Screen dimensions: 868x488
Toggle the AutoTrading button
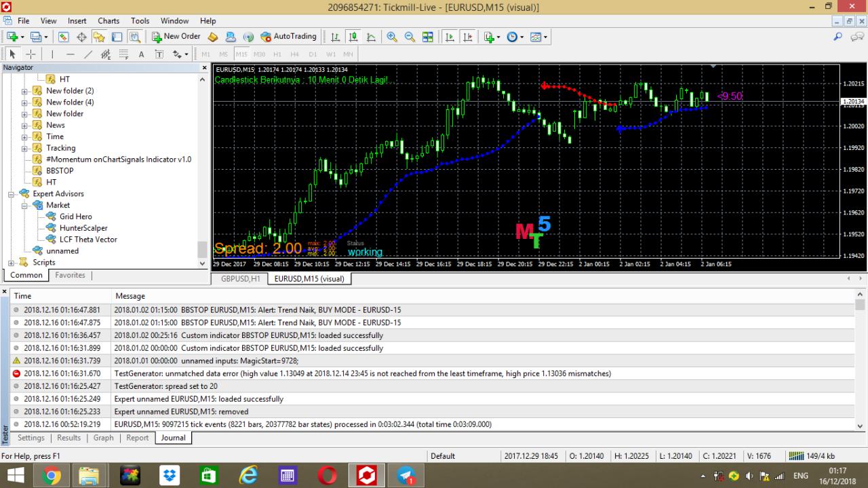289,37
